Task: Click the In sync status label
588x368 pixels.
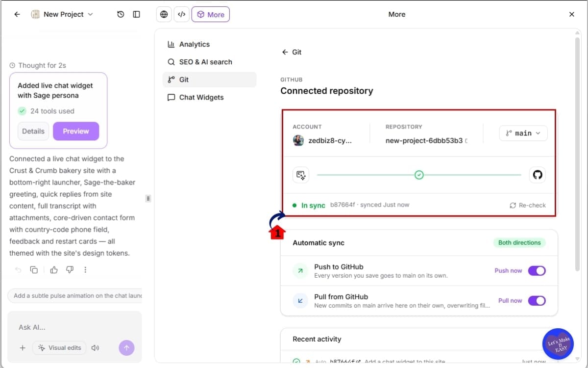Action: pyautogui.click(x=313, y=205)
